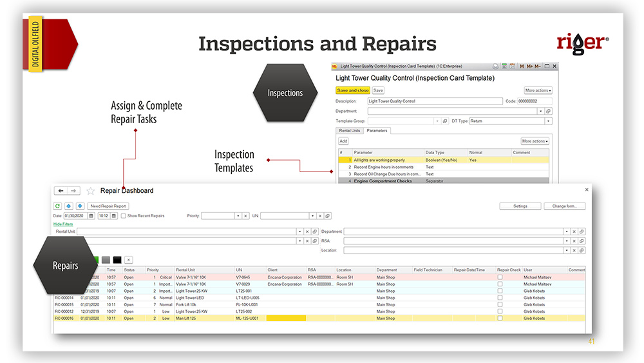The image size is (644, 363).
Task: Open the top More actions dropdown in the inspection form
Action: (x=538, y=91)
